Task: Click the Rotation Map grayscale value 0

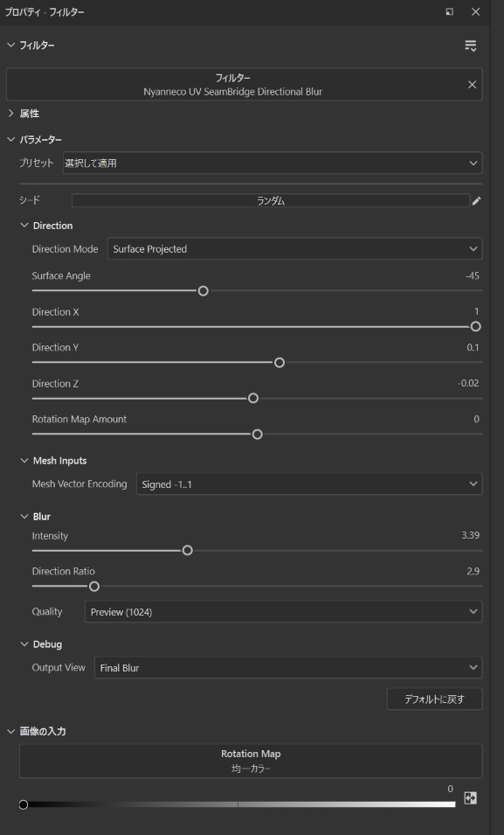Action: (x=450, y=789)
